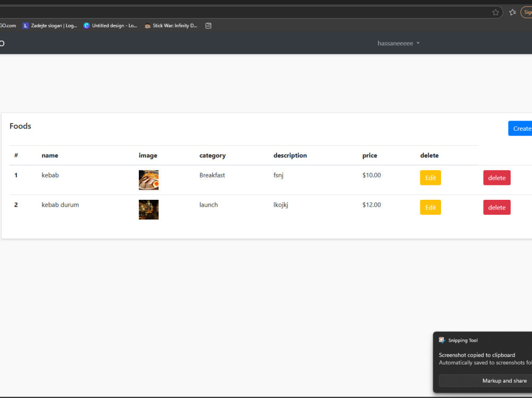Open Zadejte slogan bookmark
This screenshot has height=398, width=532.
pos(50,26)
